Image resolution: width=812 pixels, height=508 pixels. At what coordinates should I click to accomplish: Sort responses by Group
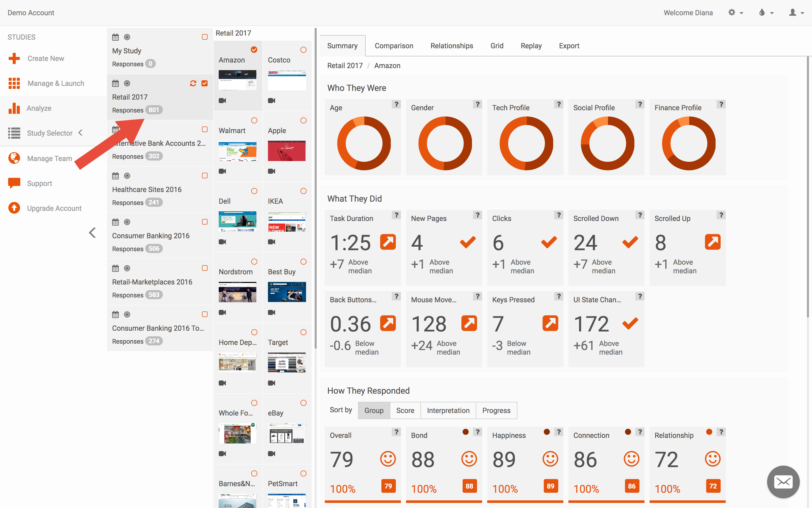coord(374,410)
